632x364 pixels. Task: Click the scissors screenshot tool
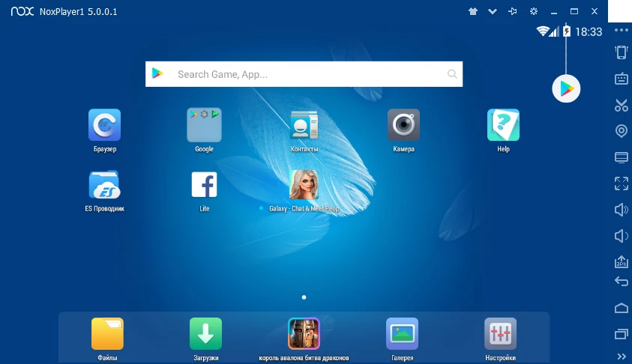[621, 105]
